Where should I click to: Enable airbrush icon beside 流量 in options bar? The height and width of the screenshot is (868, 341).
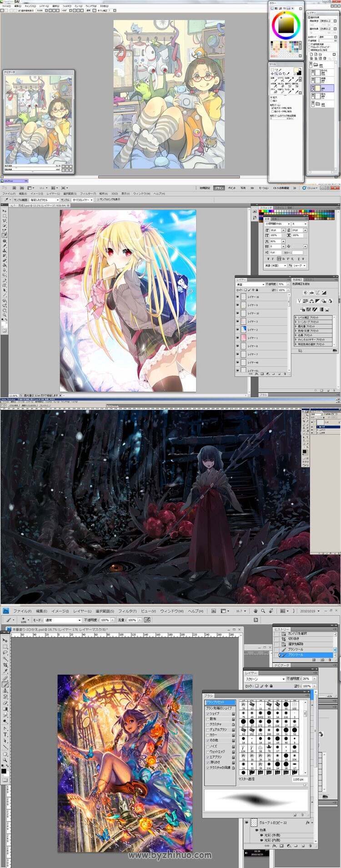pyautogui.click(x=148, y=620)
